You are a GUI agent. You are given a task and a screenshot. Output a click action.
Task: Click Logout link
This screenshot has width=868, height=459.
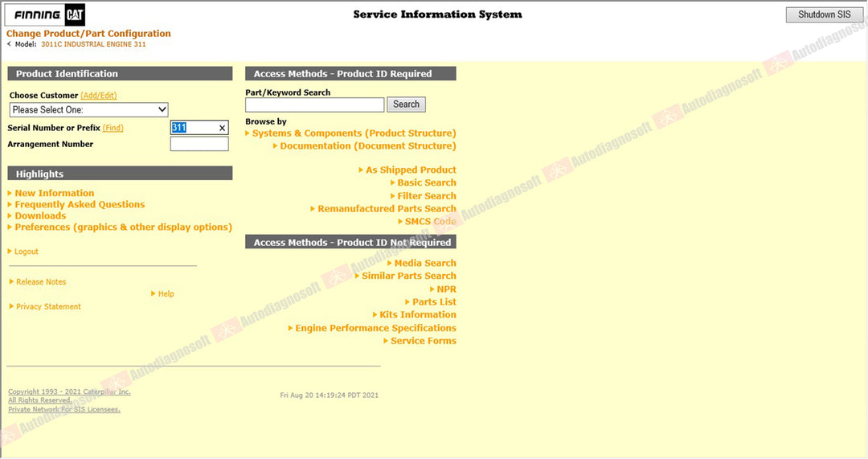27,252
